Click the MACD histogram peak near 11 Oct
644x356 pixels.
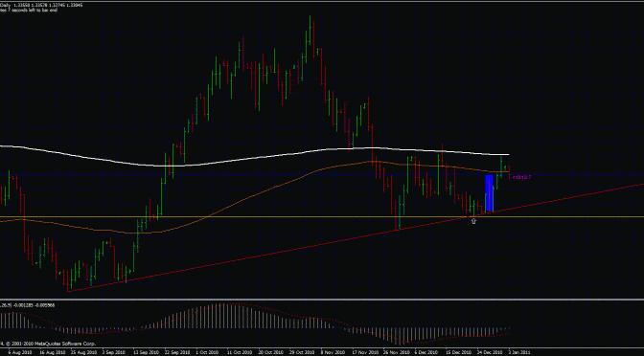(225, 316)
